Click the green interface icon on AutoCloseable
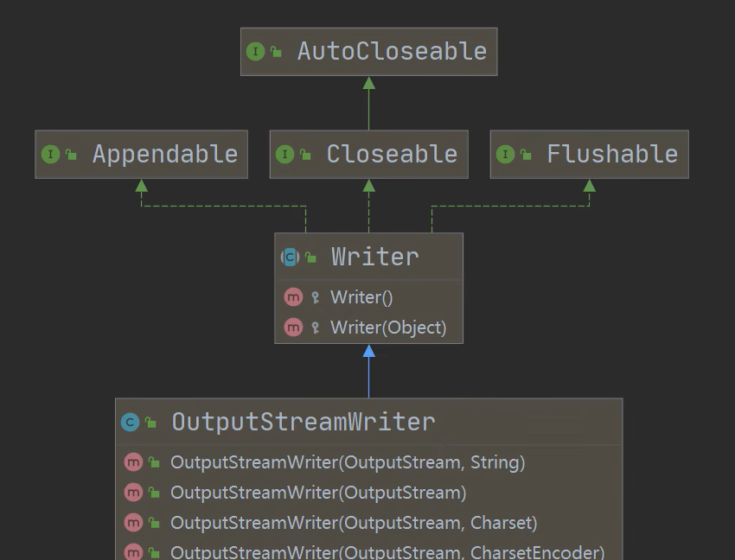This screenshot has width=735, height=560. (x=255, y=51)
